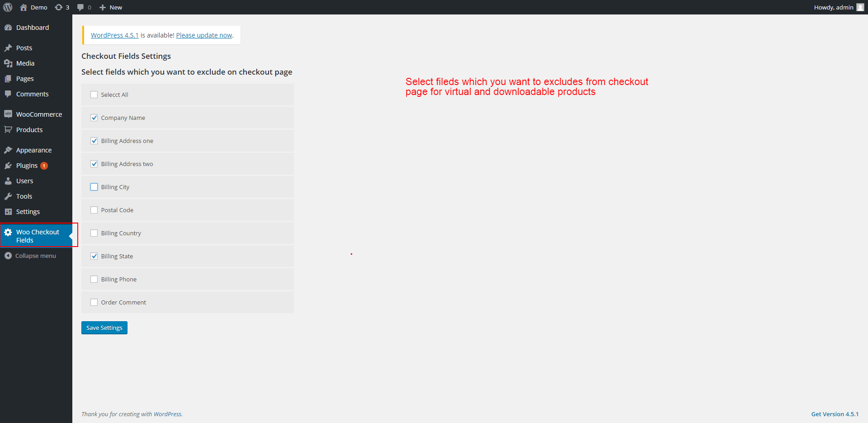Image resolution: width=868 pixels, height=423 pixels.
Task: Click the Dashboard gauge icon
Action: pyautogui.click(x=8, y=28)
